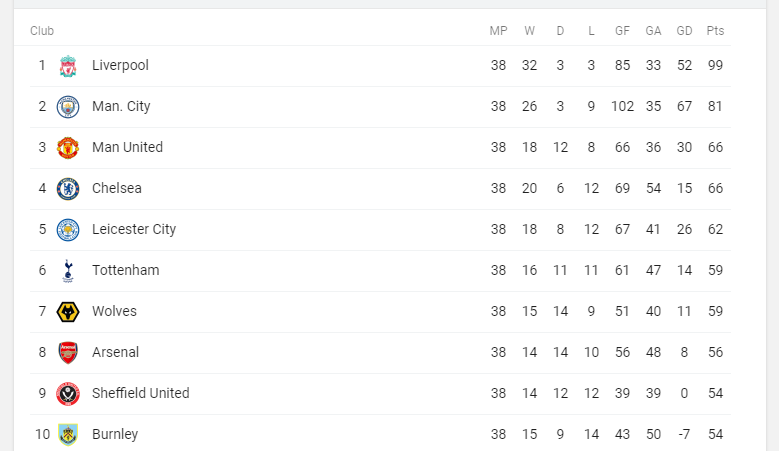Open the Leicester City crest icon
The width and height of the screenshot is (779, 451).
click(x=68, y=230)
